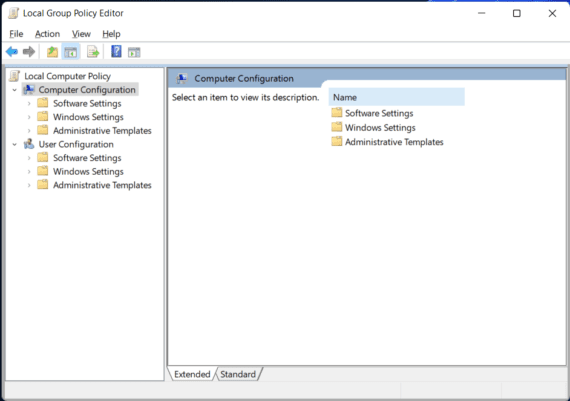Select the Local Computer Policy root node
Viewport: 570px width, 401px height.
67,76
